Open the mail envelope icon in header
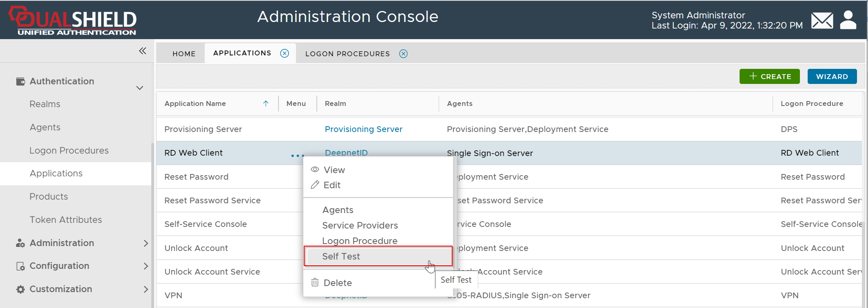This screenshot has width=868, height=308. pos(822,20)
